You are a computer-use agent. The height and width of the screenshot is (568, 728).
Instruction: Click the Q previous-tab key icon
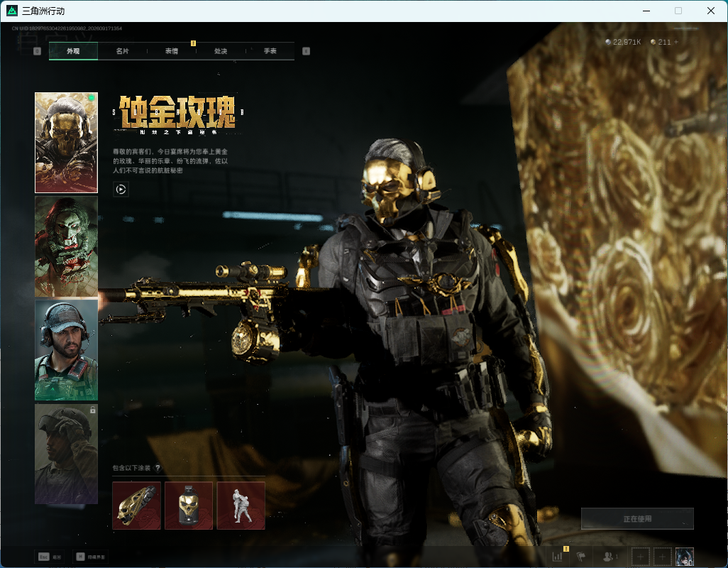click(38, 51)
